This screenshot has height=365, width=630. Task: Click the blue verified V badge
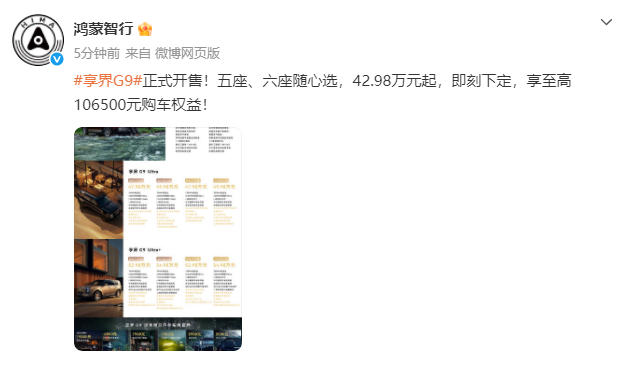pos(57,59)
